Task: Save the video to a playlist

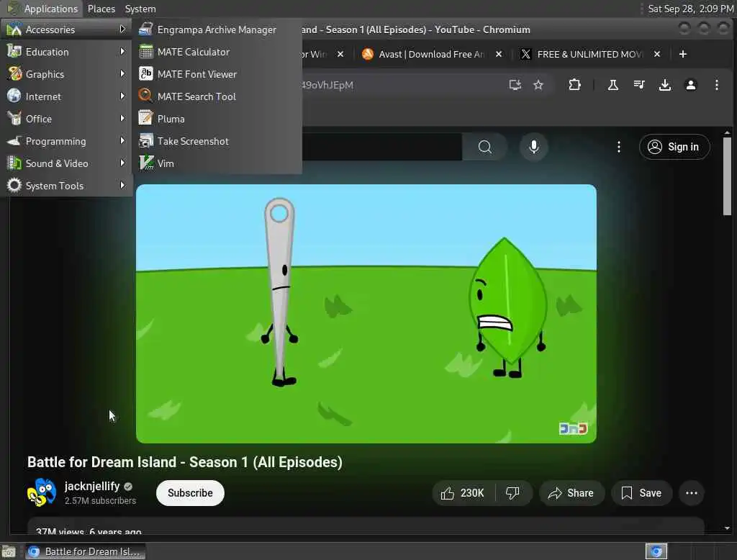Action: click(x=641, y=493)
